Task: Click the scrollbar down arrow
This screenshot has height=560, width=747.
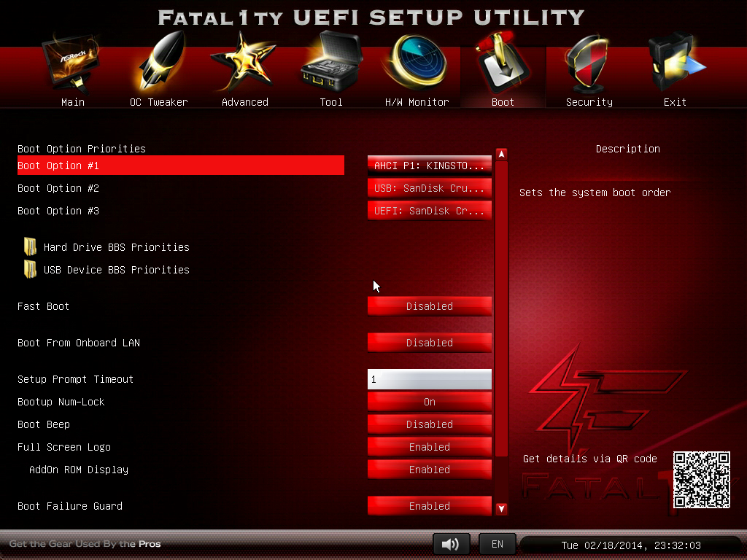Action: coord(501,509)
